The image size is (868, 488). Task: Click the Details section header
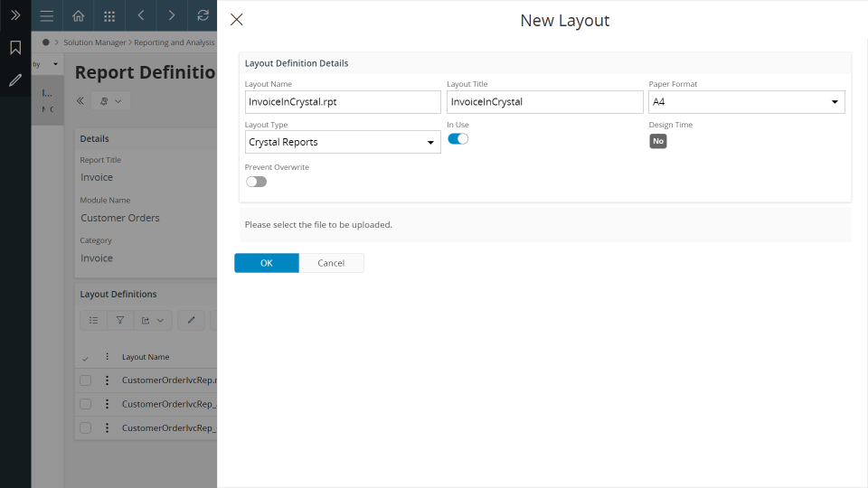coord(95,139)
